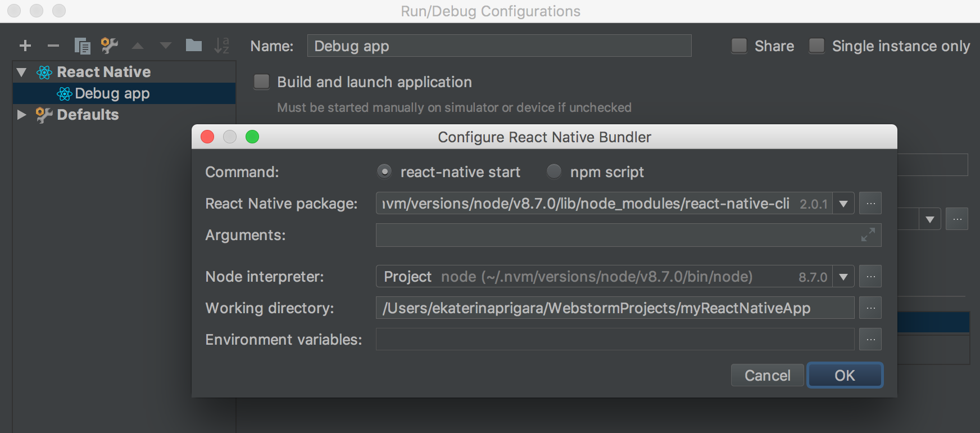Click the React Native package path field
This screenshot has height=433, width=980.
tap(604, 204)
